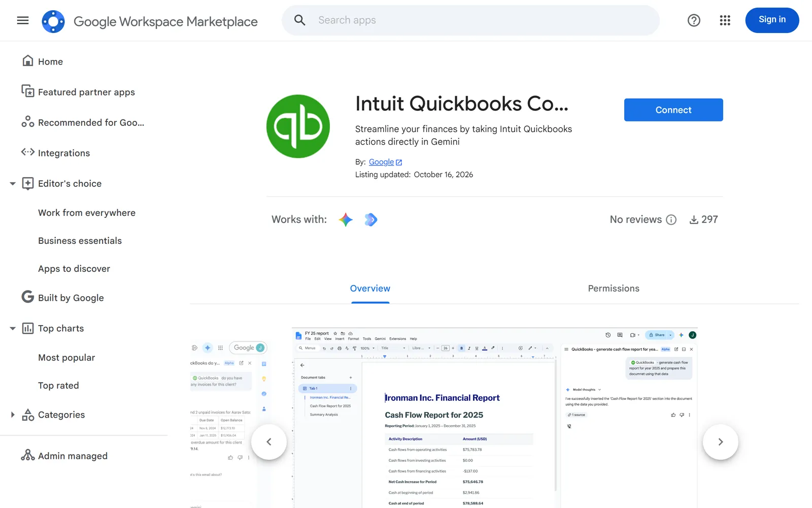Collapse the Top charts section
The width and height of the screenshot is (812, 508).
(x=13, y=328)
